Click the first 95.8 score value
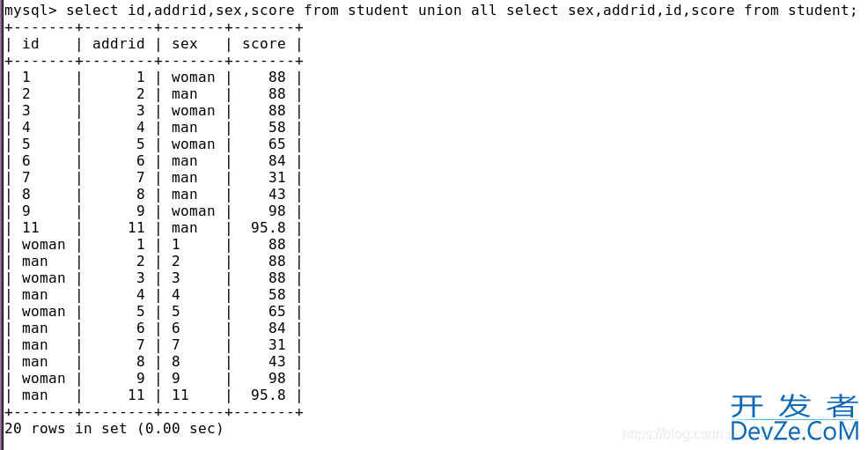 point(268,227)
